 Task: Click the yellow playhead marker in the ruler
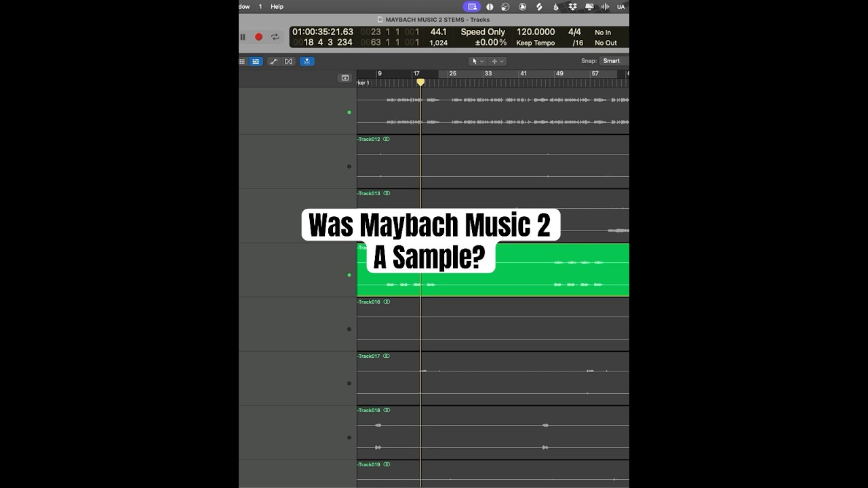(x=420, y=82)
